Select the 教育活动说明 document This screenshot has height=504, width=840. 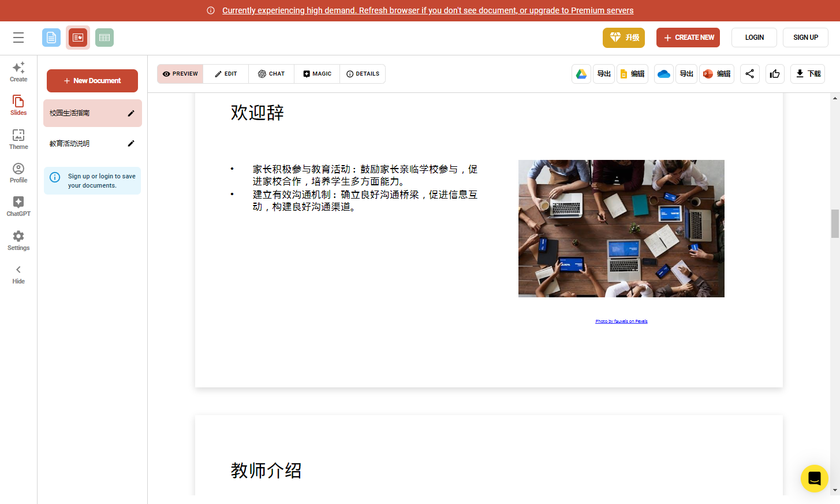click(70, 144)
